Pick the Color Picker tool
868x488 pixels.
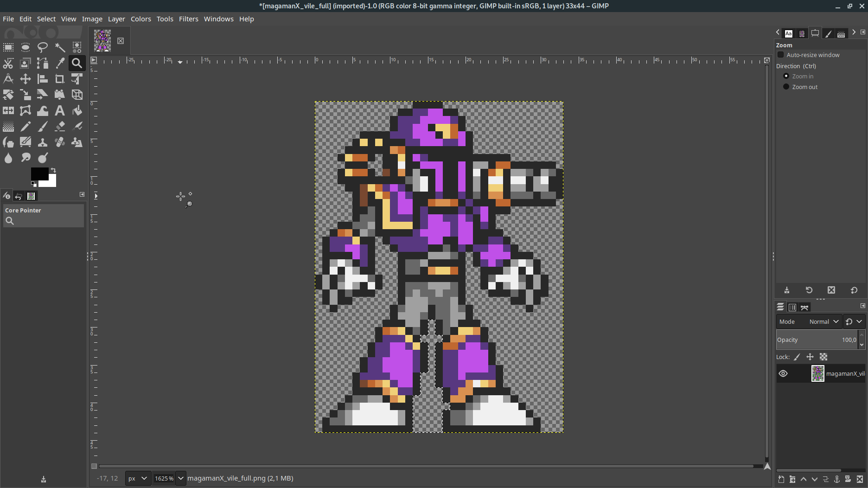(x=60, y=64)
